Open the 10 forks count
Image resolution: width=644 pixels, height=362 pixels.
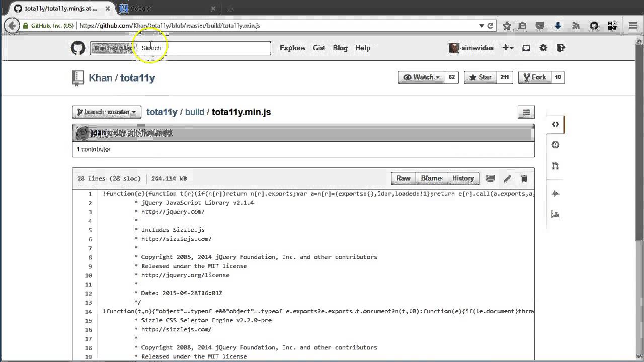(558, 77)
